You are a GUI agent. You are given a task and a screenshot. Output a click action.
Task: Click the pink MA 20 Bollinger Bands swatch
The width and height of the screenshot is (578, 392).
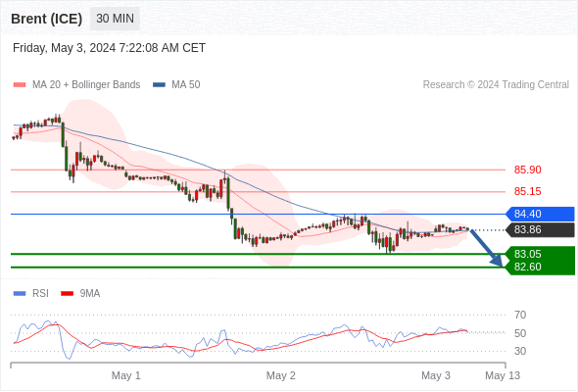(x=20, y=85)
